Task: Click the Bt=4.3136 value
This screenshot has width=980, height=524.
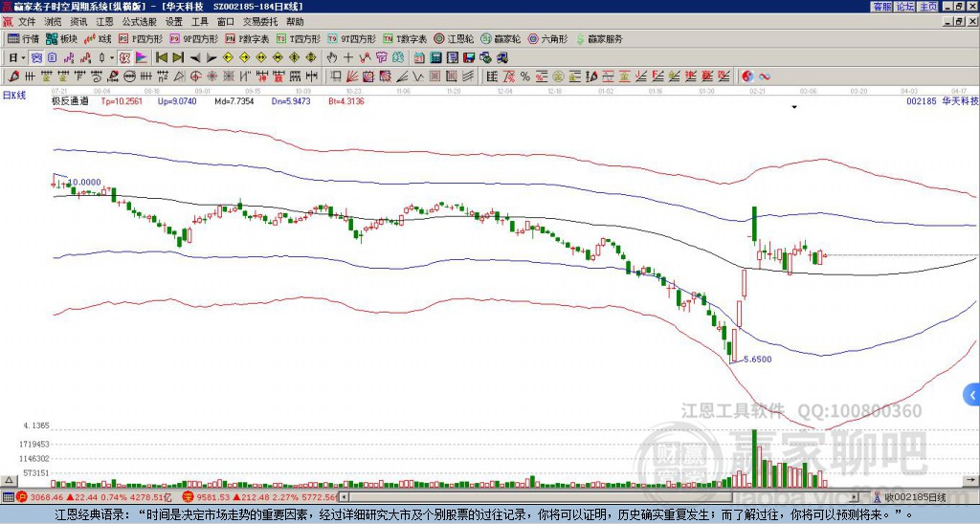Action: [x=346, y=101]
